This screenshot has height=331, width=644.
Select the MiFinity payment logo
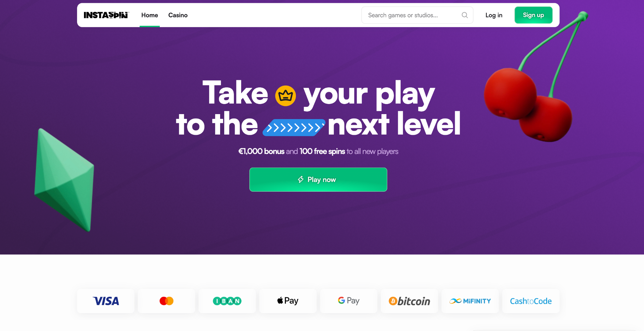(x=470, y=301)
